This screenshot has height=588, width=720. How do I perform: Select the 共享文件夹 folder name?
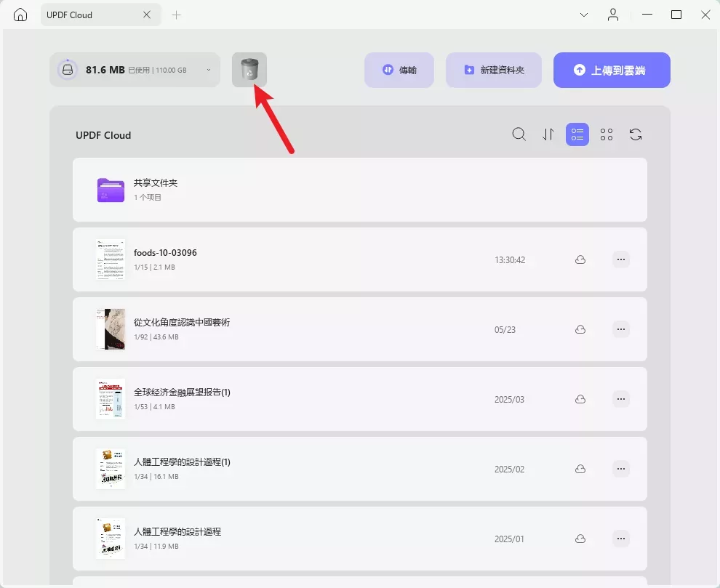[156, 182]
